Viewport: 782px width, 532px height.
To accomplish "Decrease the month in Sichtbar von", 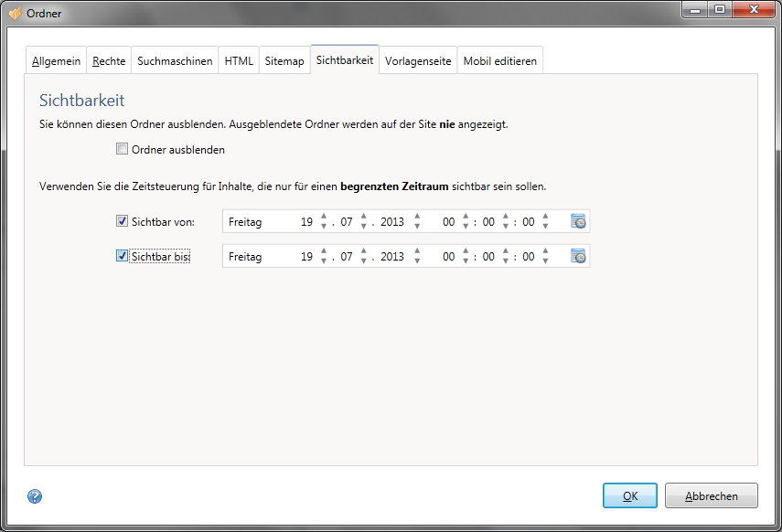I will 363,226.
